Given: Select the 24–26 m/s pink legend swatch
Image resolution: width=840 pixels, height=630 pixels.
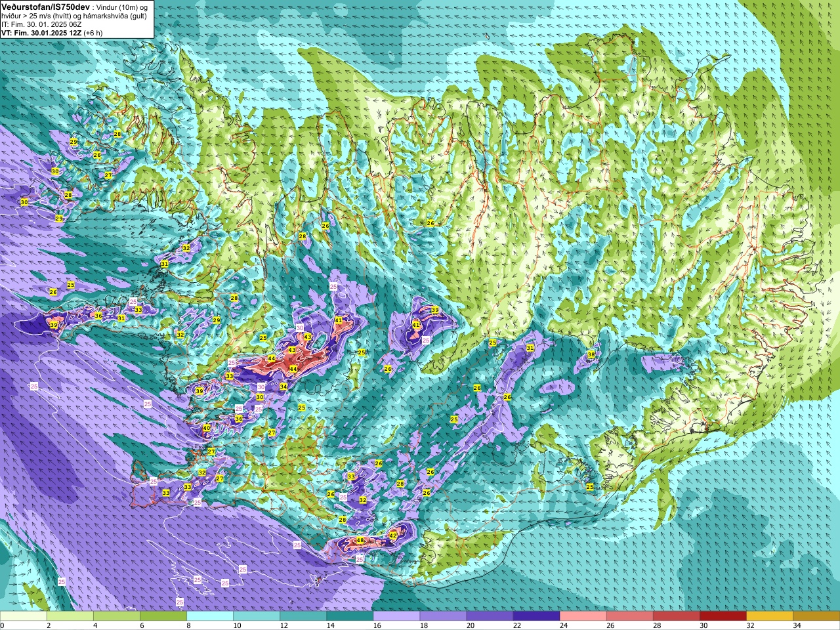Looking at the screenshot, I should (x=583, y=616).
